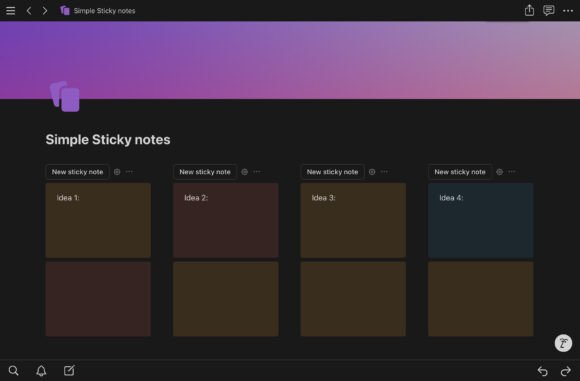Click the Simple Sticky notes breadcrumb title
This screenshot has height=381, width=580.
(104, 11)
